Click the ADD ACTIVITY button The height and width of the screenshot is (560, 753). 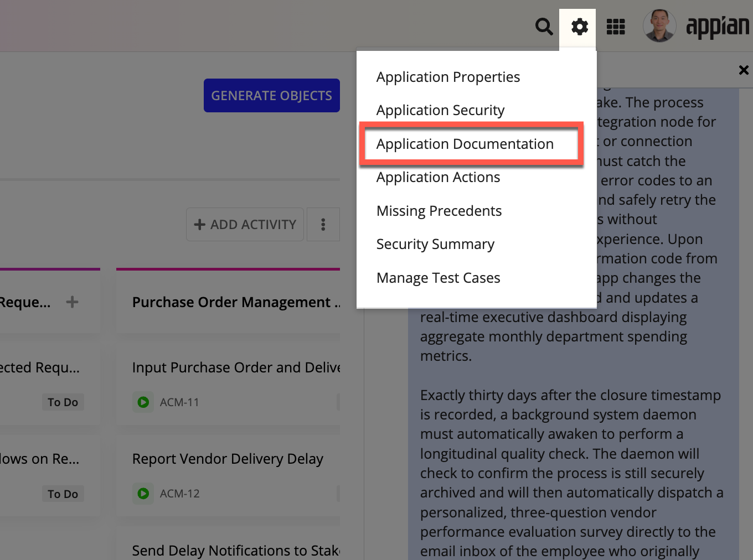[245, 224]
